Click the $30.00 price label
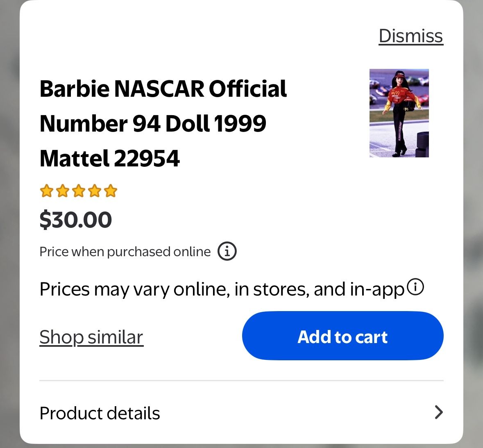 76,220
